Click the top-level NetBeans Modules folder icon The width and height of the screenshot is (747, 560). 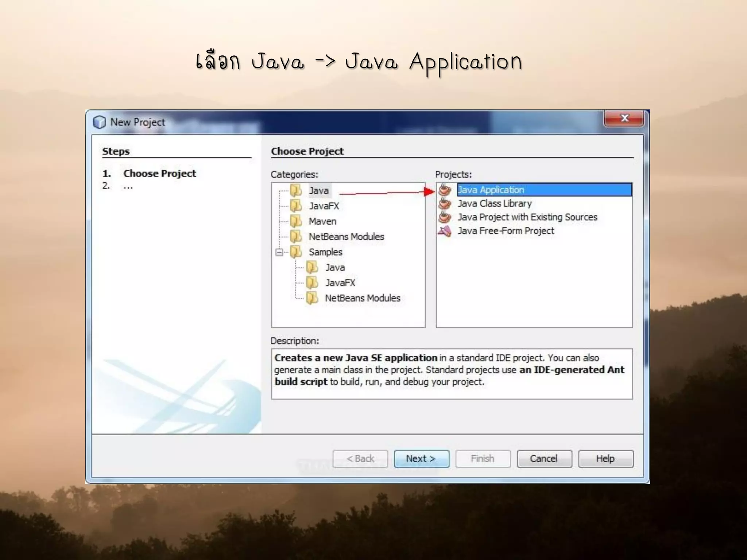click(296, 236)
